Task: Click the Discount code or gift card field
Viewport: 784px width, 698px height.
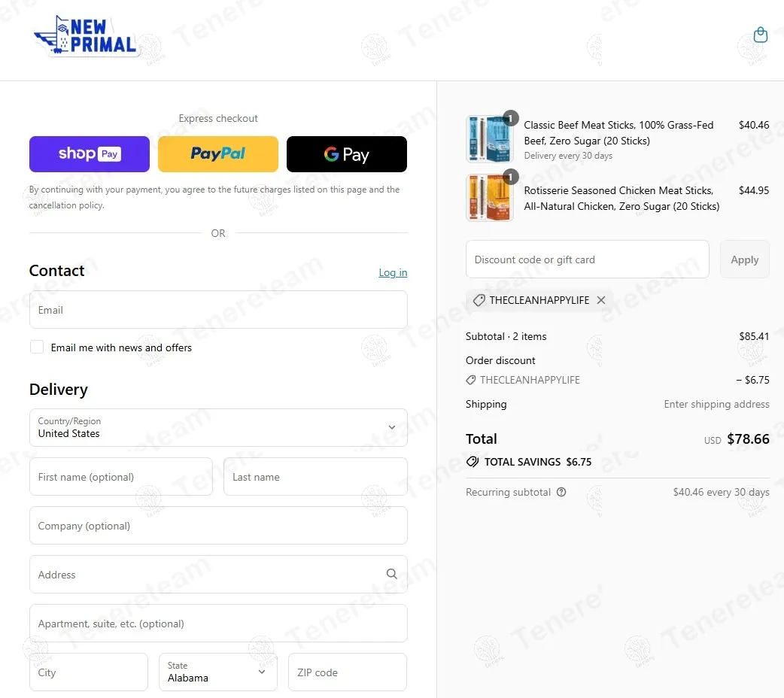Action: (x=587, y=259)
